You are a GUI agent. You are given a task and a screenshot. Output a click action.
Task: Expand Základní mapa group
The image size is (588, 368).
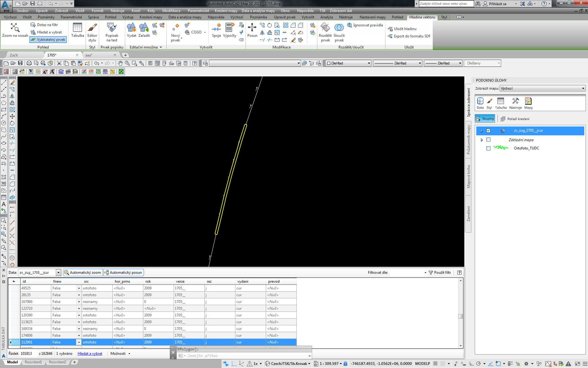coord(482,140)
